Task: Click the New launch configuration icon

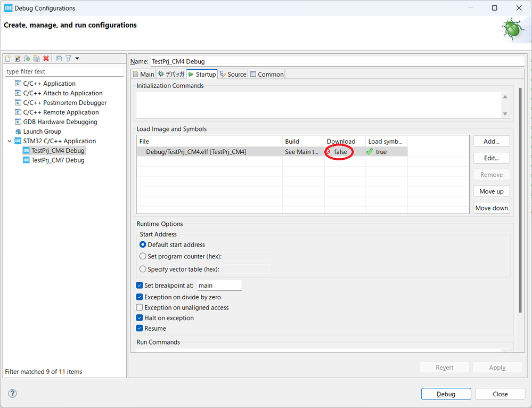Action: click(x=8, y=59)
